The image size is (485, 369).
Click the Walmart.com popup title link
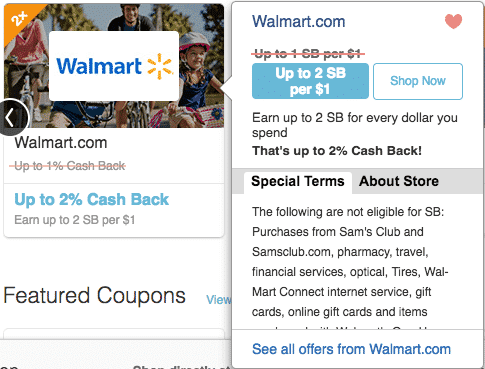pos(298,21)
